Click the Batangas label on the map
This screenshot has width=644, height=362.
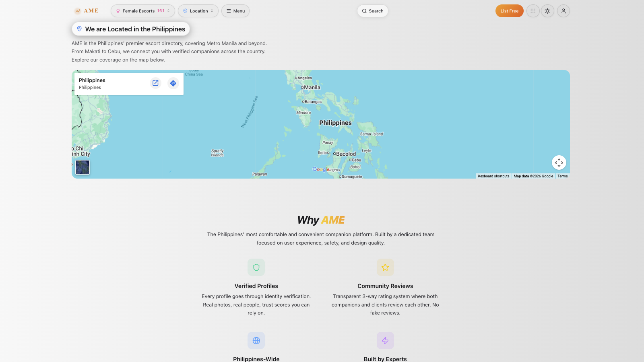coord(313,102)
